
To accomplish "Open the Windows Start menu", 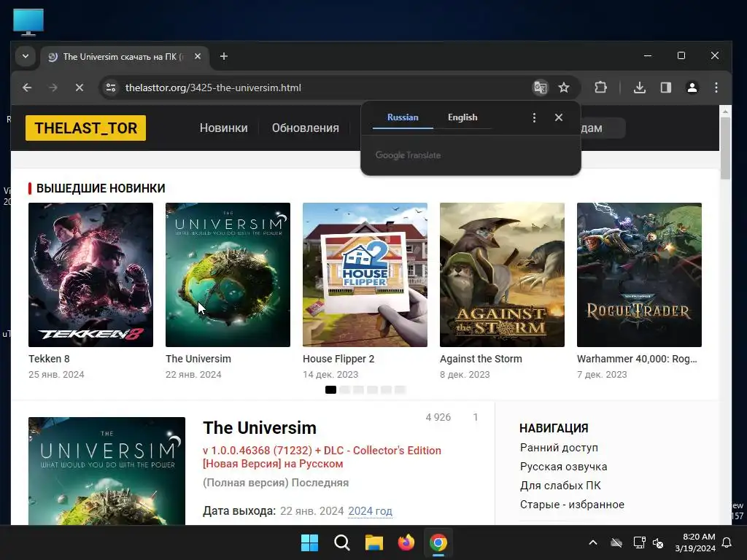I will (309, 542).
